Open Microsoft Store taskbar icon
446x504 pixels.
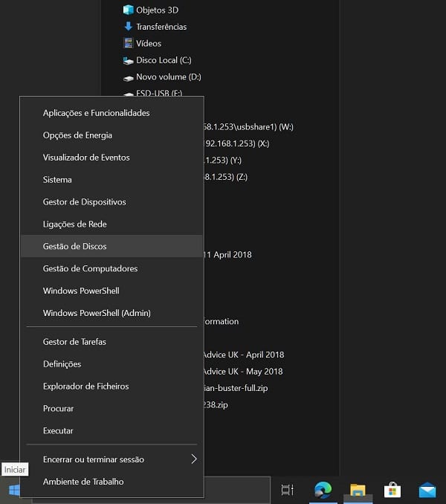[x=392, y=490]
